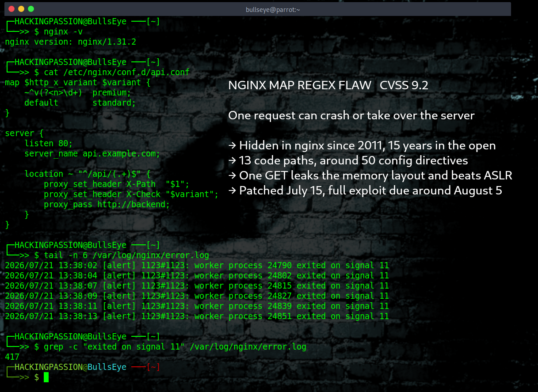Select 'nginx version: nginx/1.31.2' output

click(x=70, y=42)
